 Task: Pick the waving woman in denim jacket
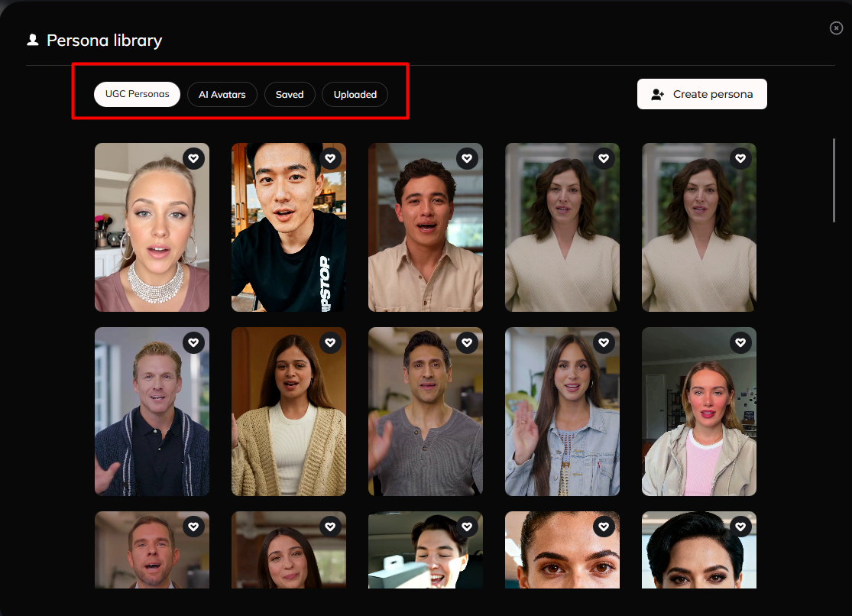562,412
